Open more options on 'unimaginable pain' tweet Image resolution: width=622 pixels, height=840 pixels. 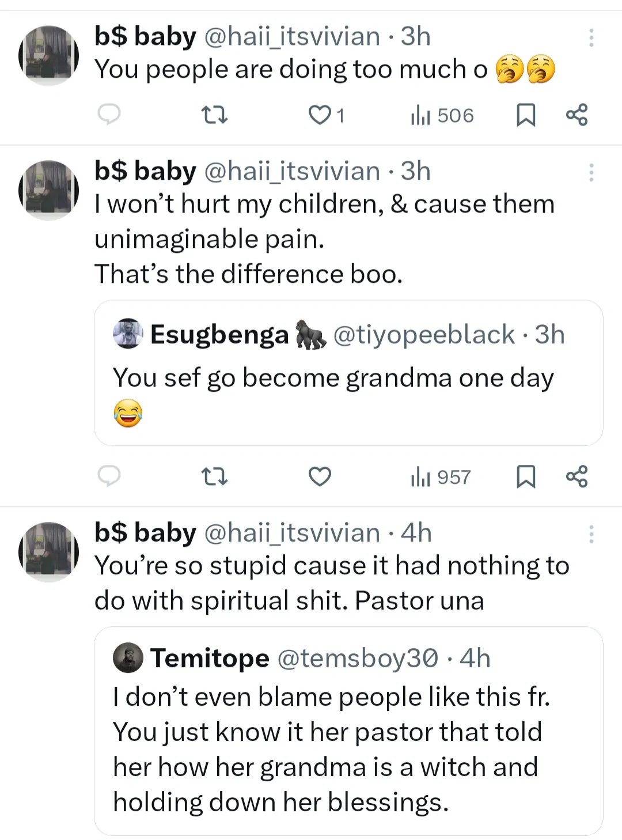coord(591,172)
